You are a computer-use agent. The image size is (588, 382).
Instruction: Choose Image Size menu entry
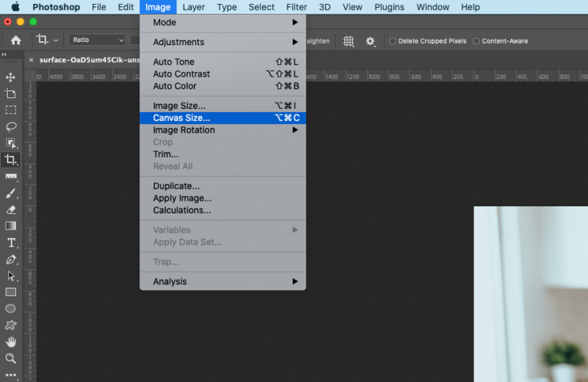pos(222,106)
